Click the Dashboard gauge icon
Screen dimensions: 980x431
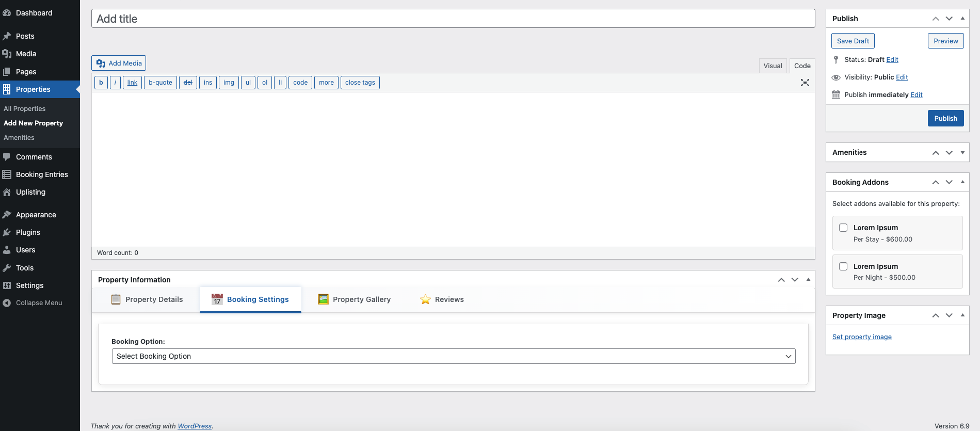coord(7,13)
